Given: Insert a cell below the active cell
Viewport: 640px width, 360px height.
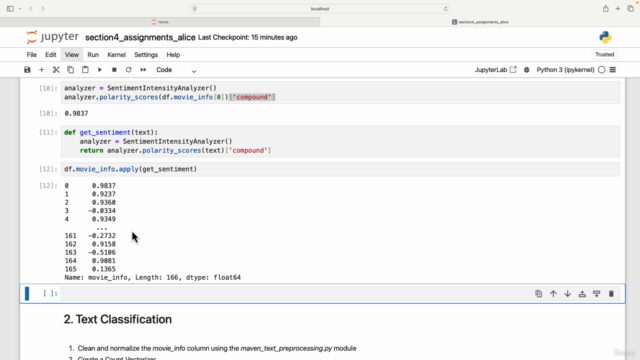Looking at the screenshot, I should click(597, 294).
